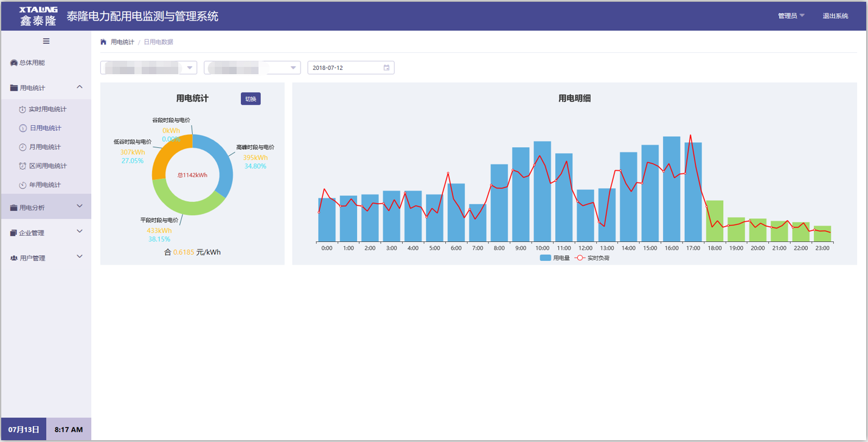868x442 pixels.
Task: Click the 实时用电统计 clock icon
Action: click(23, 109)
